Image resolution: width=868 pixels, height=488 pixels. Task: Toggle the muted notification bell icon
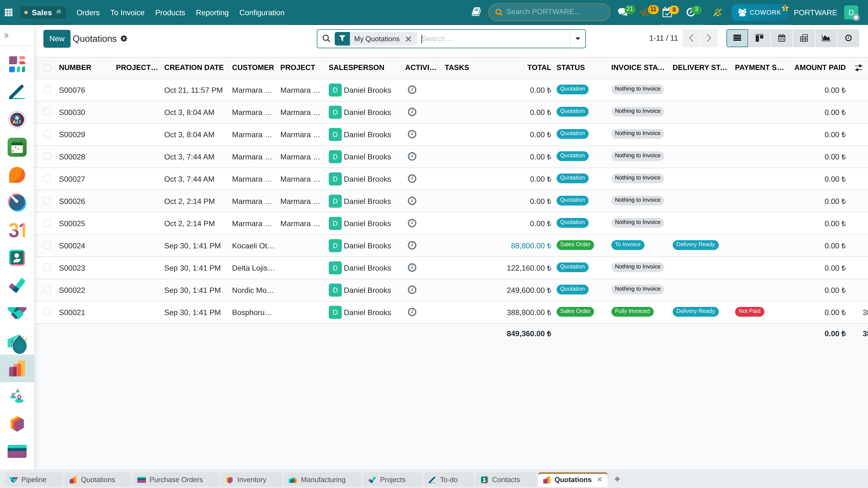point(717,12)
